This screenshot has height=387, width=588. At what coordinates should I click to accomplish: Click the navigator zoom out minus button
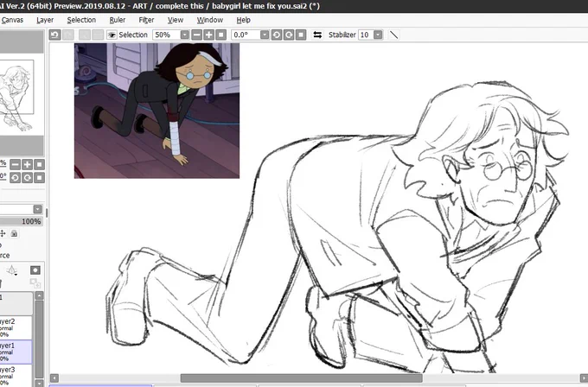pos(15,164)
